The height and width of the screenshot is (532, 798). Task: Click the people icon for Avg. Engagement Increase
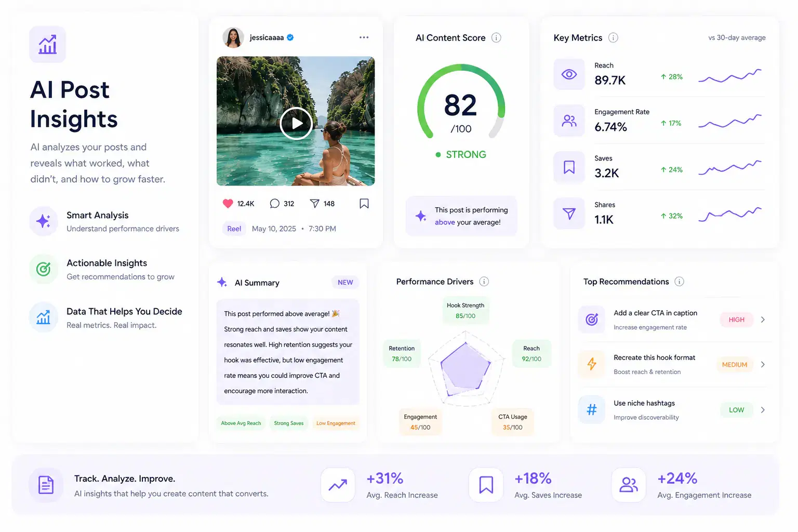tap(629, 485)
